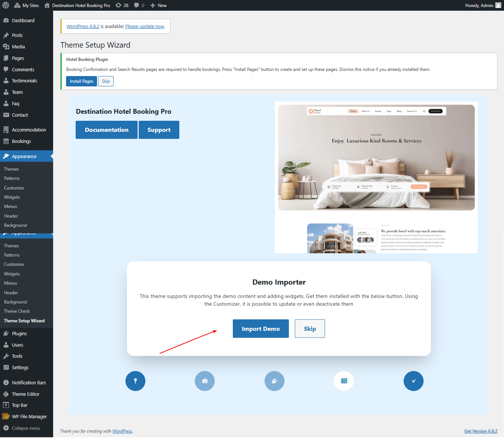The width and height of the screenshot is (504, 438).
Task: Open the WordPress logo menu
Action: (6, 5)
